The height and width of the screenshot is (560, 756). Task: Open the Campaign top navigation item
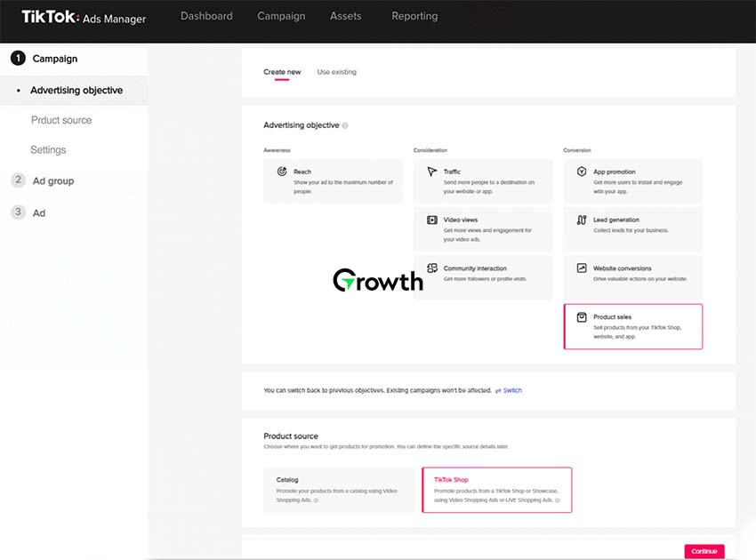tap(281, 16)
